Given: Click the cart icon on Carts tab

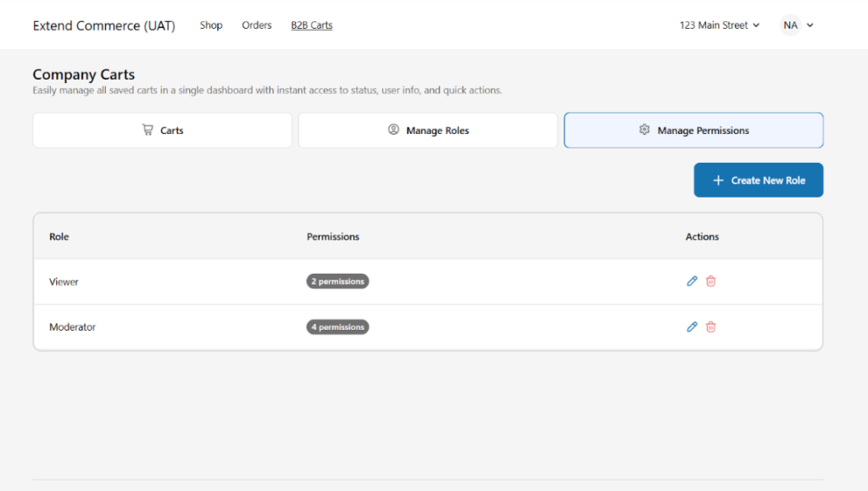Looking at the screenshot, I should click(x=147, y=130).
